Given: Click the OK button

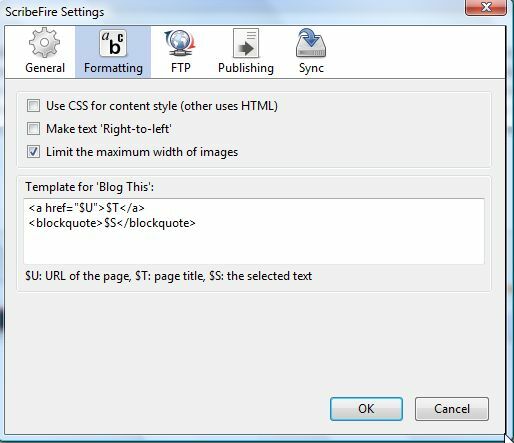Looking at the screenshot, I should (366, 409).
